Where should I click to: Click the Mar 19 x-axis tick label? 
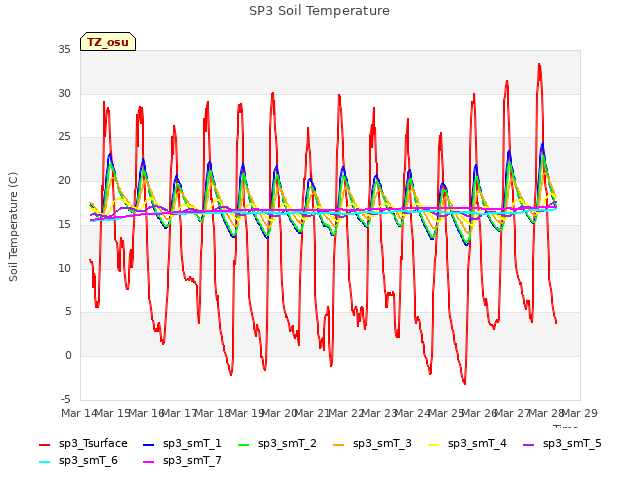coord(246,413)
